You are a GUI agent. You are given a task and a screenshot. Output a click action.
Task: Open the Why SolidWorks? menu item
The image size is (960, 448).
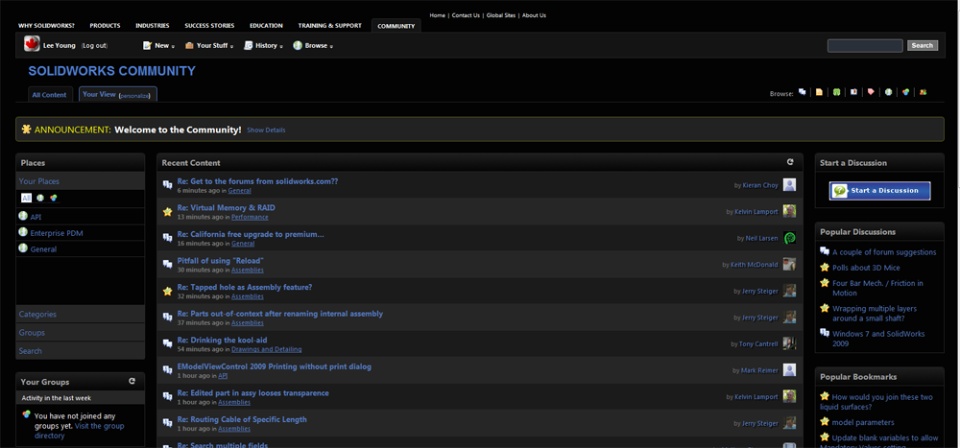47,26
